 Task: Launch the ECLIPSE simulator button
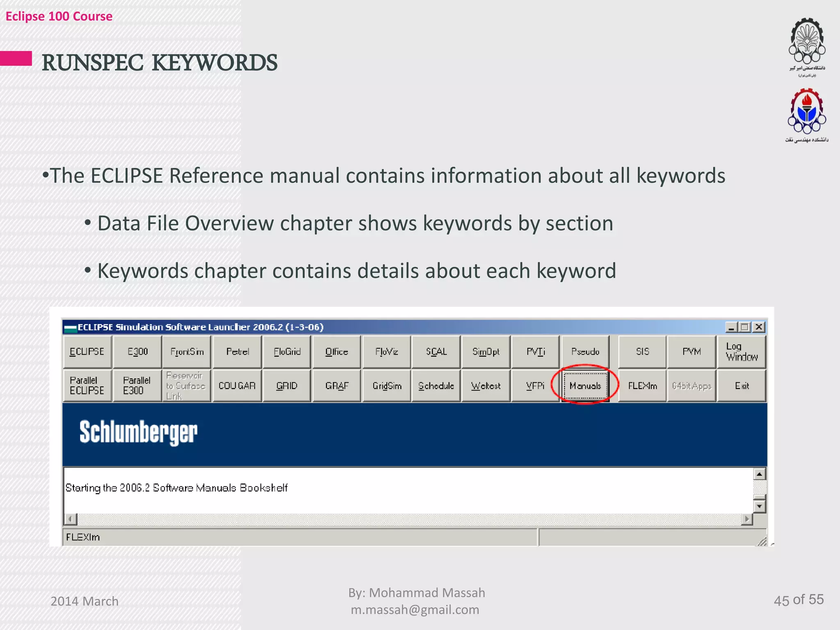(x=87, y=352)
